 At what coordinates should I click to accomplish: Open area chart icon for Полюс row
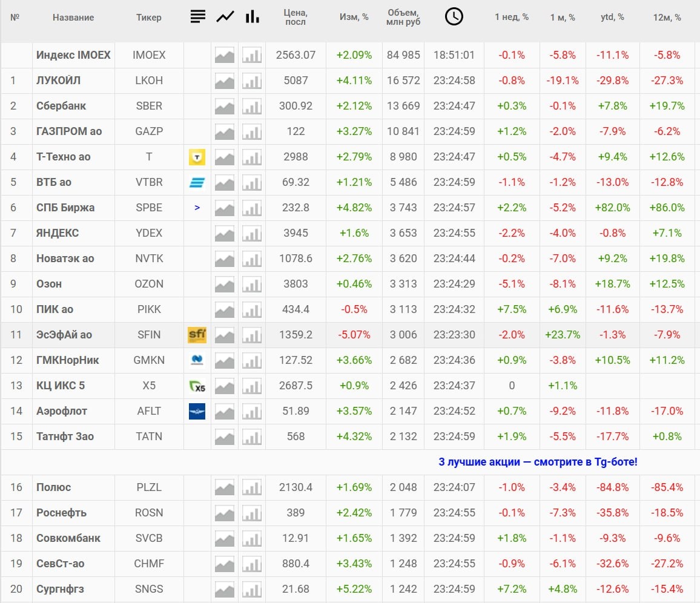click(x=225, y=489)
